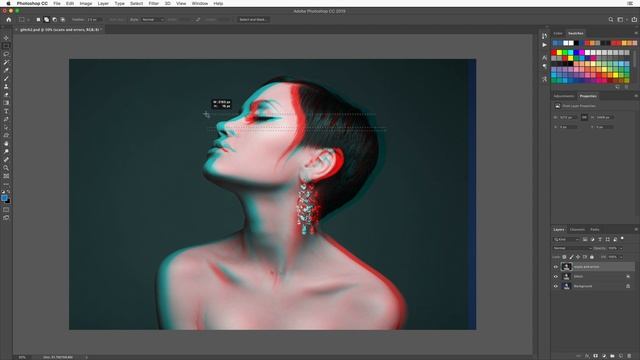This screenshot has height=360, width=640.
Task: Select the Magic Wand tool
Action: pyautogui.click(x=6, y=62)
